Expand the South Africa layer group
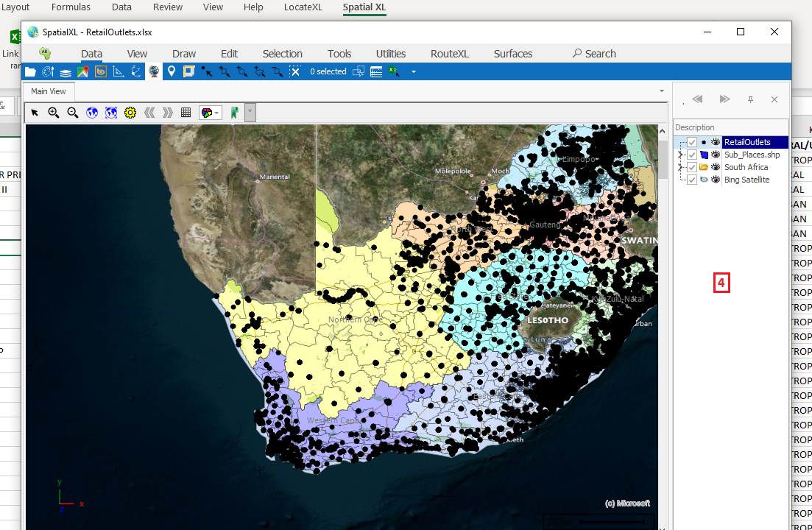812x530 pixels. 680,167
